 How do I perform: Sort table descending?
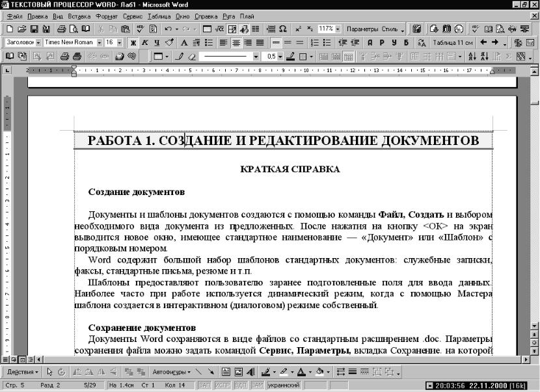click(485, 56)
